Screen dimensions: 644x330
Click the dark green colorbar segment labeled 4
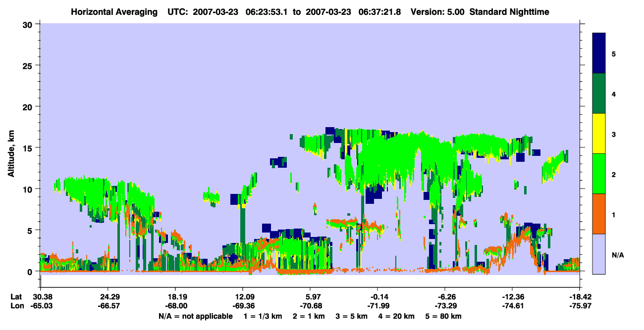[x=599, y=94]
